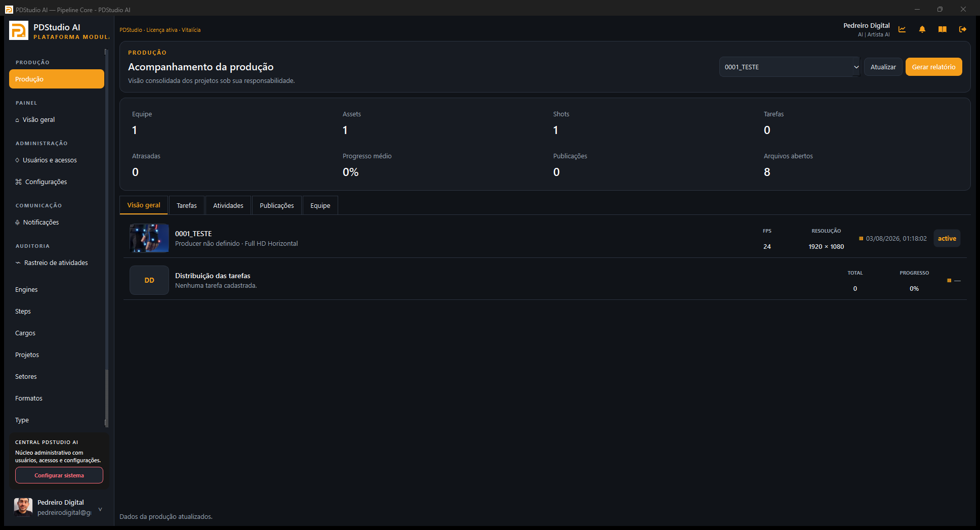
Task: Switch to the Atividades tab
Action: (x=228, y=205)
